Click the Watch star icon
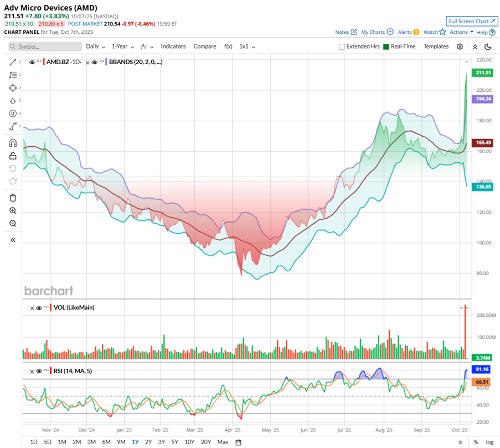This screenshot has width=500, height=448. pos(442,32)
